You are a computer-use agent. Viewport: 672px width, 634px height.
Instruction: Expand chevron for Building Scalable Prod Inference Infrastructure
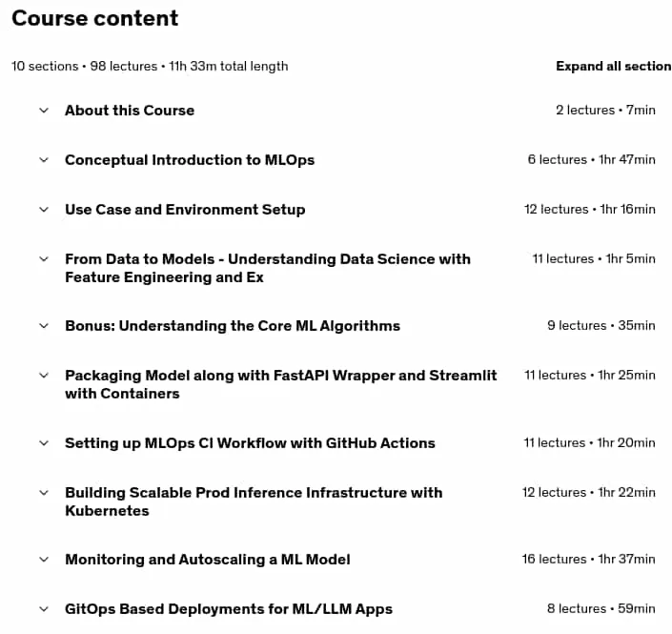point(44,493)
